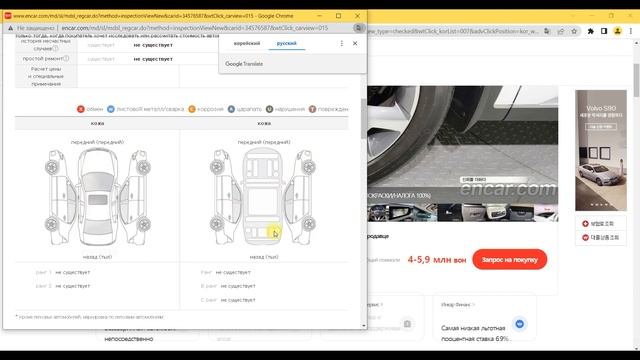640x360 pixels.
Task: Click the '4-5,9 млн вон' price text
Action: (x=437, y=260)
